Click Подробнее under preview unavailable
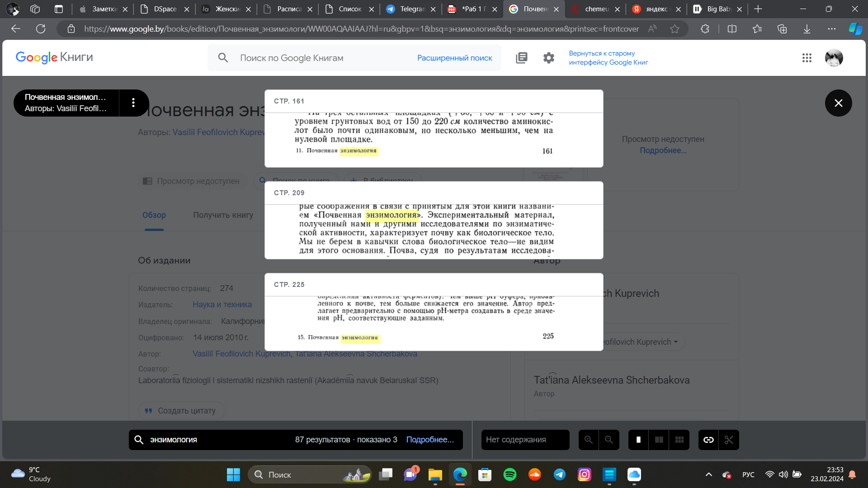868x488 pixels. [x=663, y=150]
